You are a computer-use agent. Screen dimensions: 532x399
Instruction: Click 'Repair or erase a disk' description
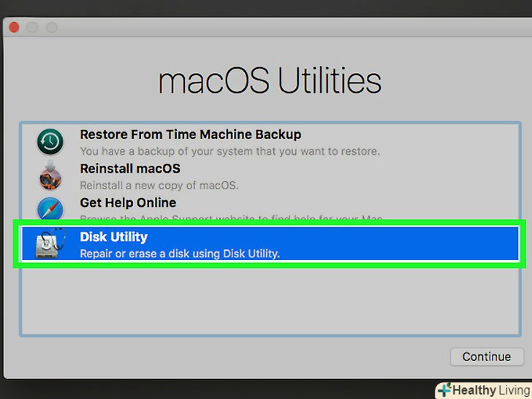pos(180,254)
